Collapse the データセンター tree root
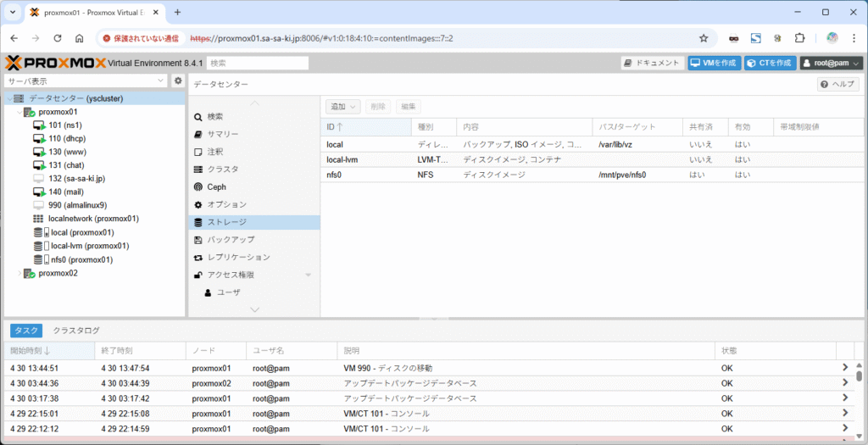This screenshot has height=445, width=868. click(8, 98)
